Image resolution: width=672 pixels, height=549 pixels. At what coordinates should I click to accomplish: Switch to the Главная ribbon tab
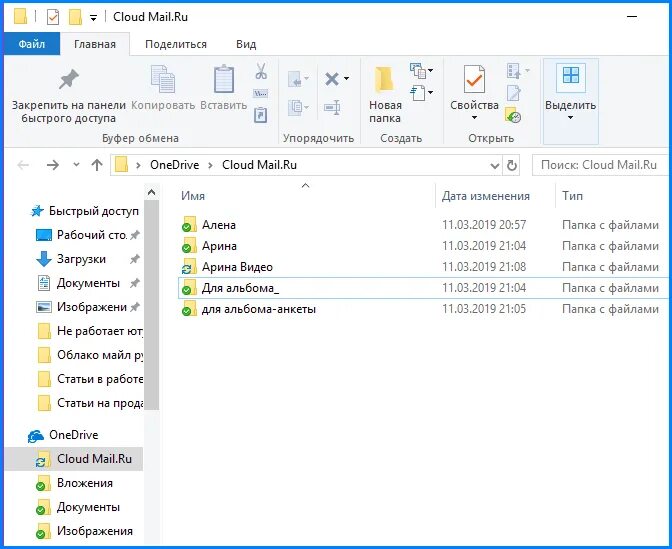(95, 45)
